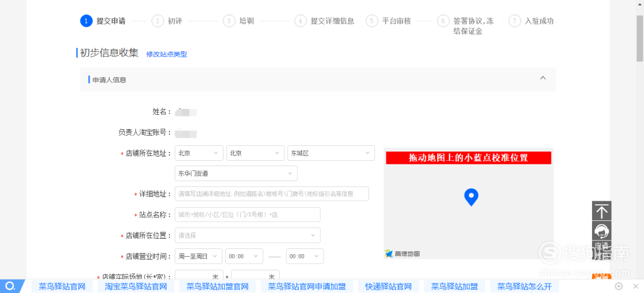
Task: Open the province dropdown showing 北京
Action: [199, 153]
